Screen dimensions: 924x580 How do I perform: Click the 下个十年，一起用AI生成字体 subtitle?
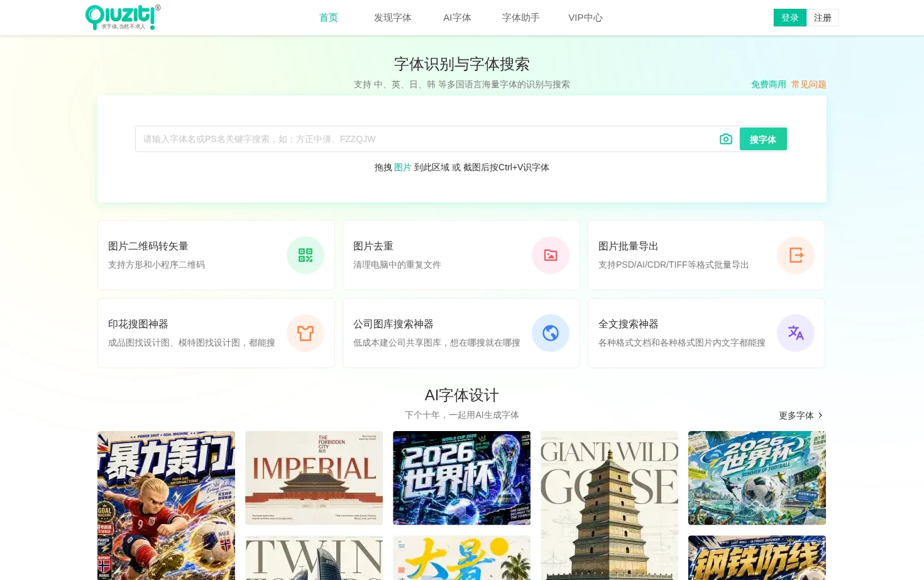pyautogui.click(x=462, y=415)
